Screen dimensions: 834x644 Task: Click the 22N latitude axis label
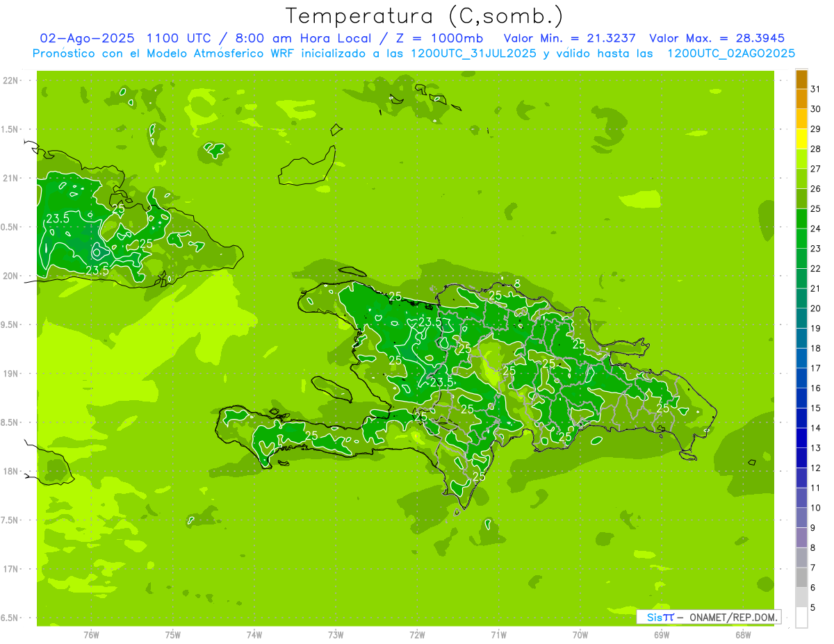tap(10, 81)
